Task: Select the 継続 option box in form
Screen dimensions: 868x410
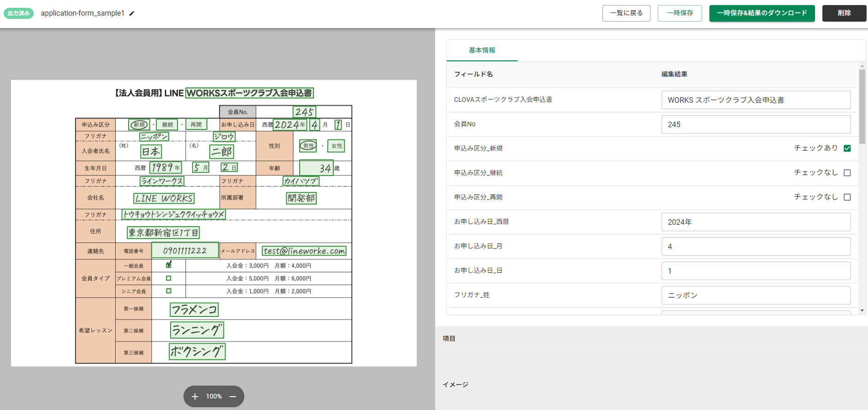Action: pyautogui.click(x=167, y=124)
